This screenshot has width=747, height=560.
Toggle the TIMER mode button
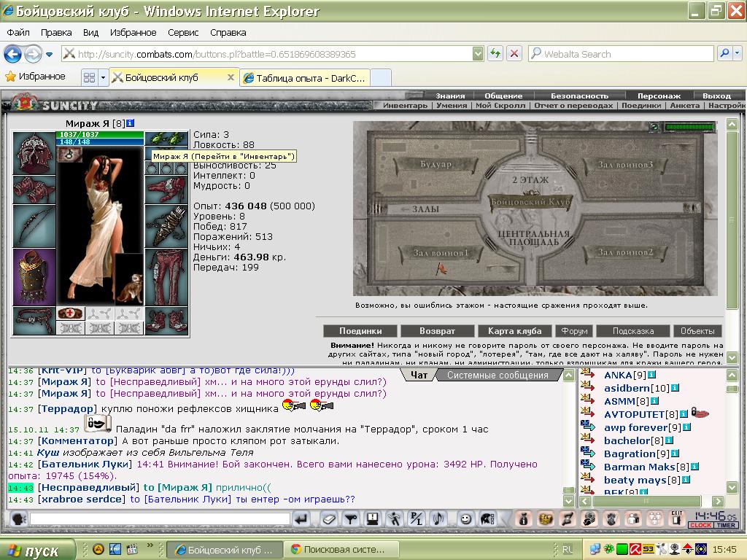[726, 525]
